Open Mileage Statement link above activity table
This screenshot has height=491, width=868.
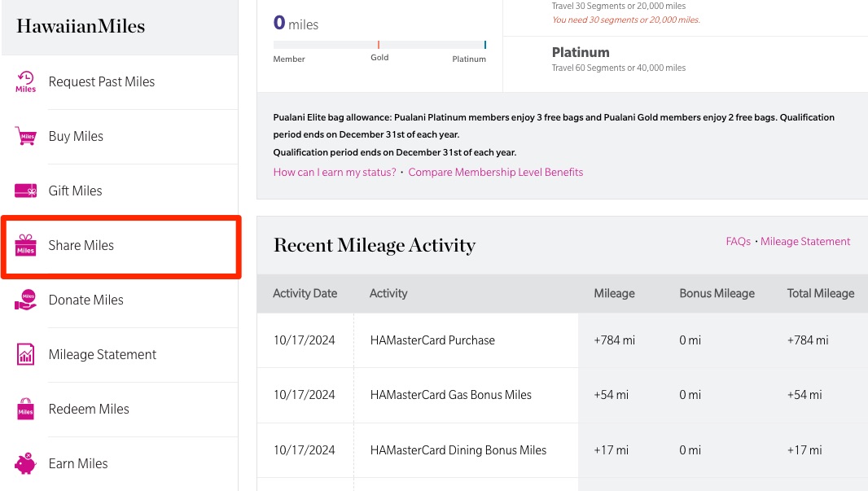(x=805, y=241)
